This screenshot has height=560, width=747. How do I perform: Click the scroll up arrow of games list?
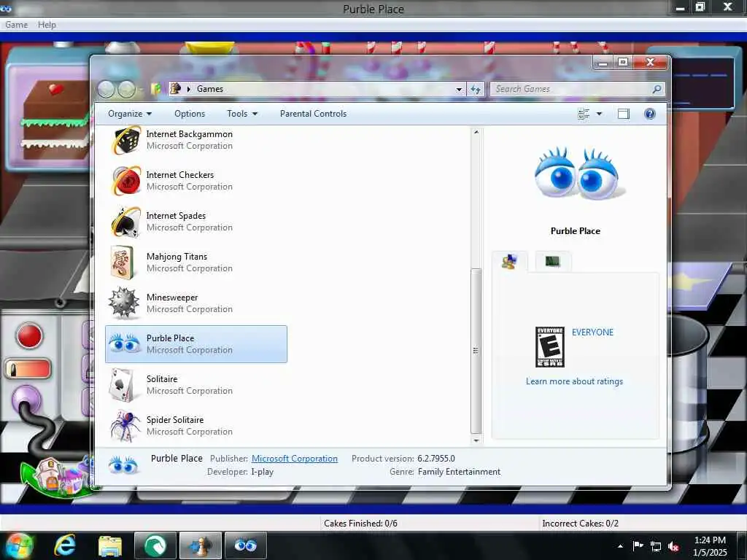[x=476, y=132]
